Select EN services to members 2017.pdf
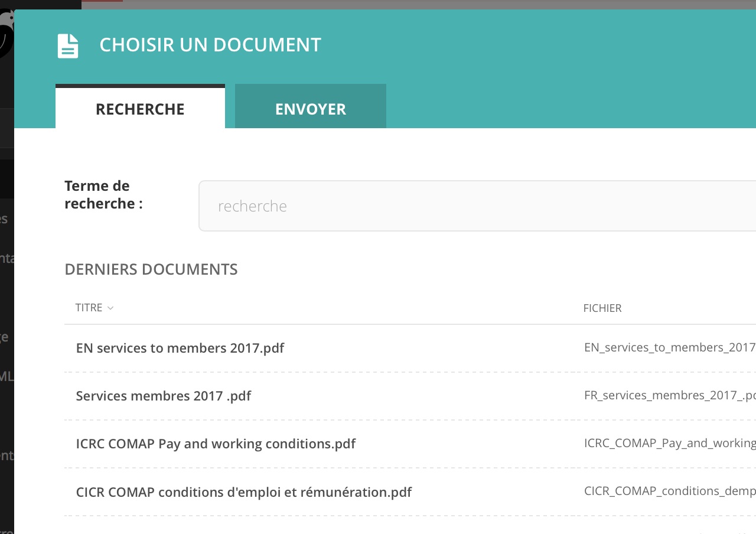Image resolution: width=756 pixels, height=534 pixels. pos(180,348)
